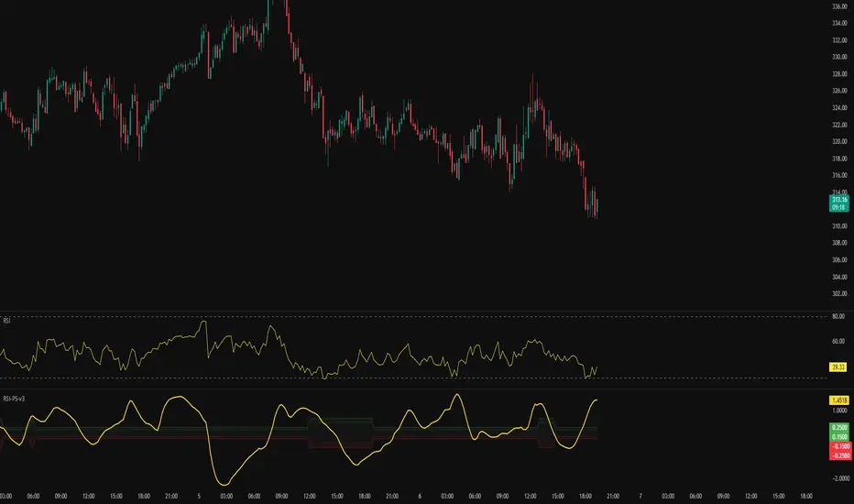This screenshot has width=854, height=504.
Task: Click the -2.0000 oscillator axis label
Action: (x=841, y=478)
